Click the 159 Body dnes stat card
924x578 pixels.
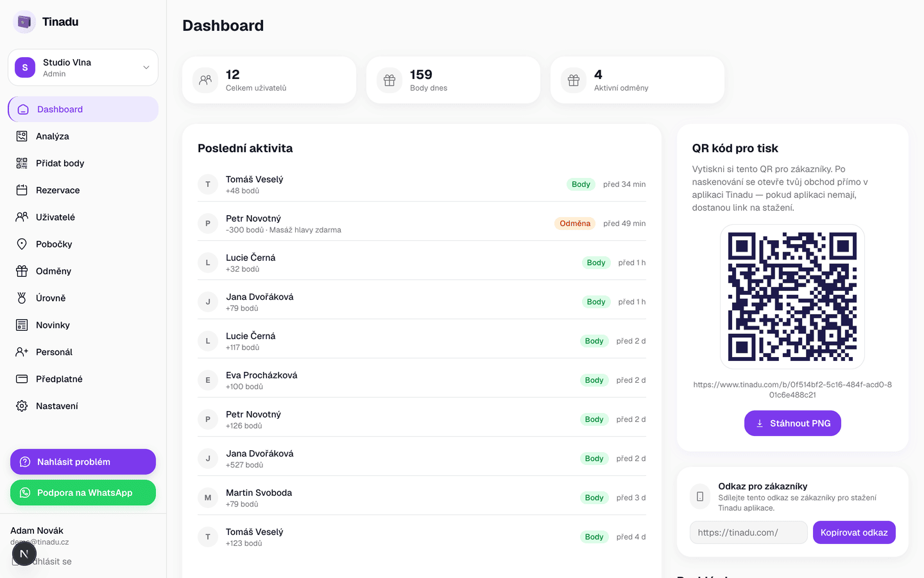453,80
